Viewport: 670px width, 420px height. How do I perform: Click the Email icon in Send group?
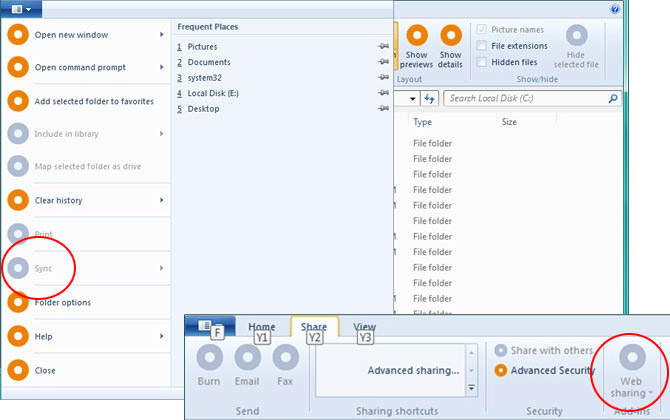pos(247,357)
